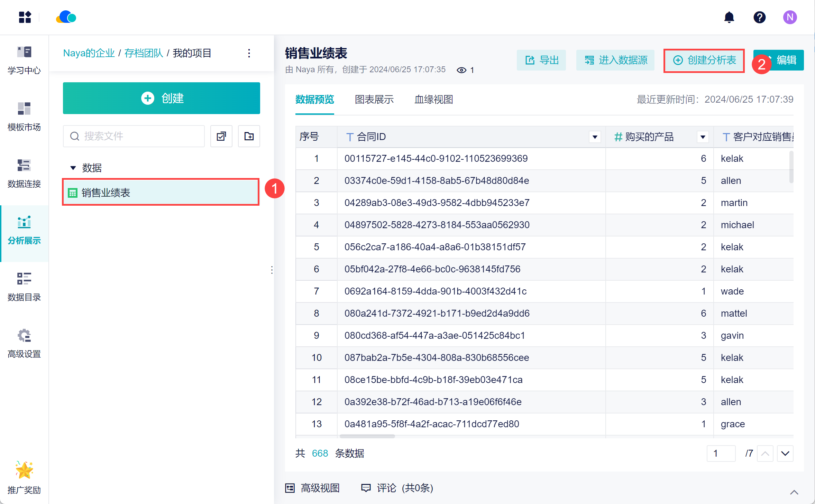Open 高级设置 gear icon
Screen dimensions: 815x504
[x=24, y=344]
